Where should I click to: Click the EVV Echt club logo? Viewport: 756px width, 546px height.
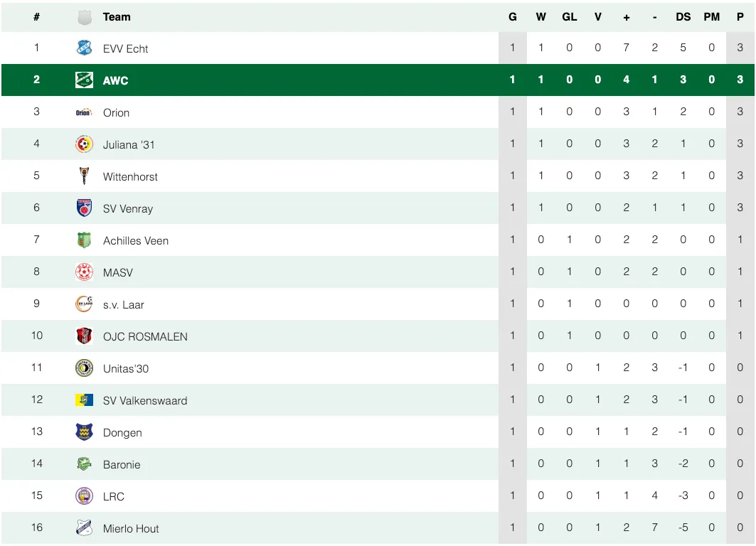pos(84,48)
